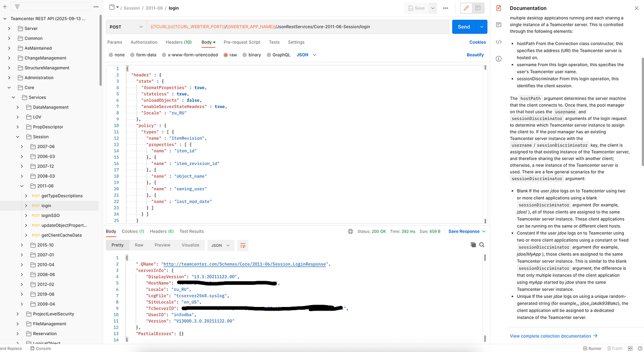Open the Cookies link
Viewport: 644px width, 352px height.
[x=477, y=42]
